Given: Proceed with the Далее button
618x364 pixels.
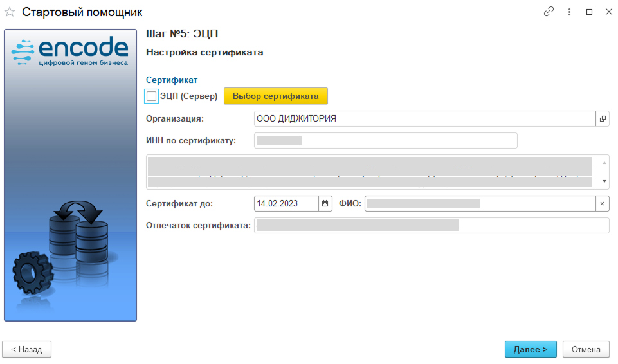Looking at the screenshot, I should tap(531, 349).
